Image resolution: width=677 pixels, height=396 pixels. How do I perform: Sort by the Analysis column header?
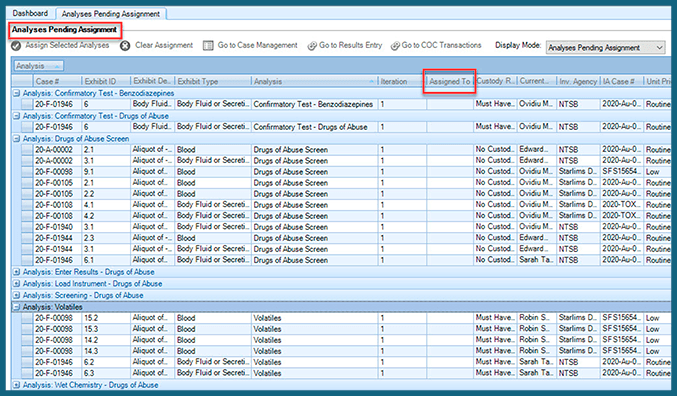click(314, 81)
